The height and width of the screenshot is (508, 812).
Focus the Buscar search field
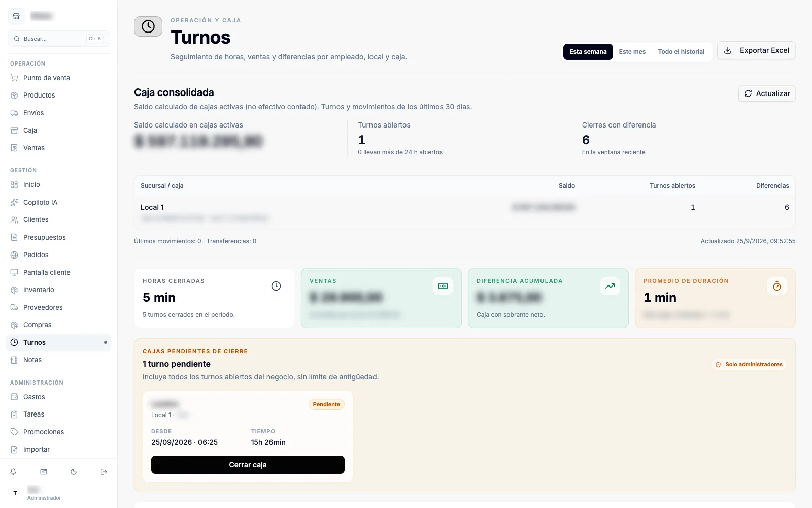(59, 39)
